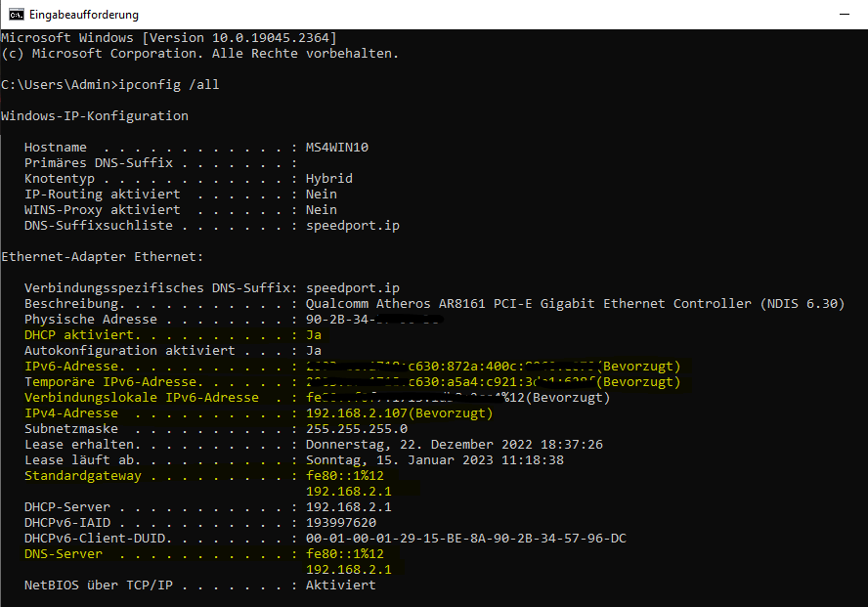Minimize the Eingabeaufforderung window
The width and height of the screenshot is (868, 607).
[x=845, y=15]
